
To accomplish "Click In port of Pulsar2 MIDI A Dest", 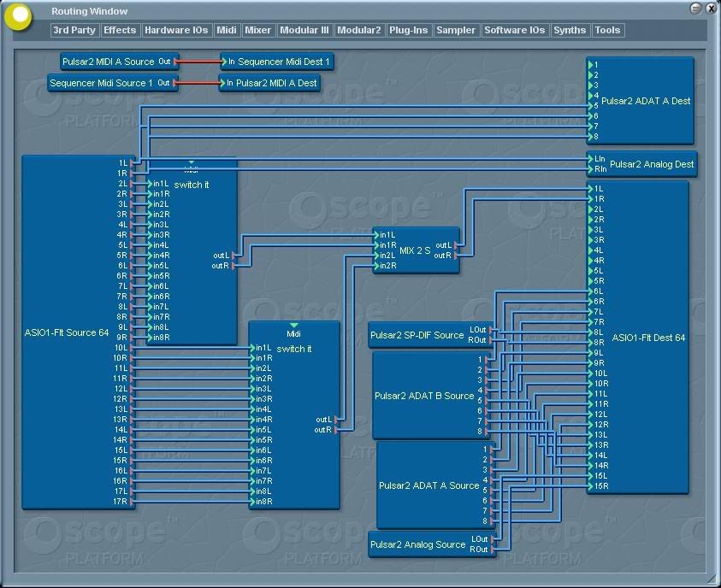I will [x=222, y=83].
